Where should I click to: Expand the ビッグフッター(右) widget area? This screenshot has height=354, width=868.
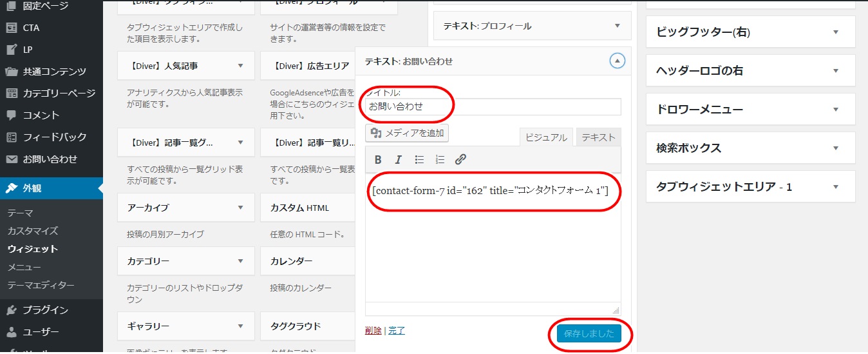[835, 32]
